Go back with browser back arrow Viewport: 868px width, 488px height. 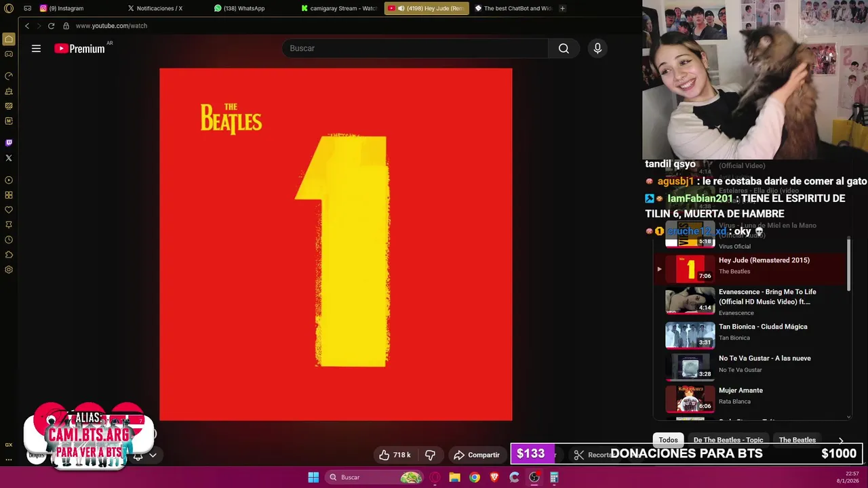coord(27,26)
